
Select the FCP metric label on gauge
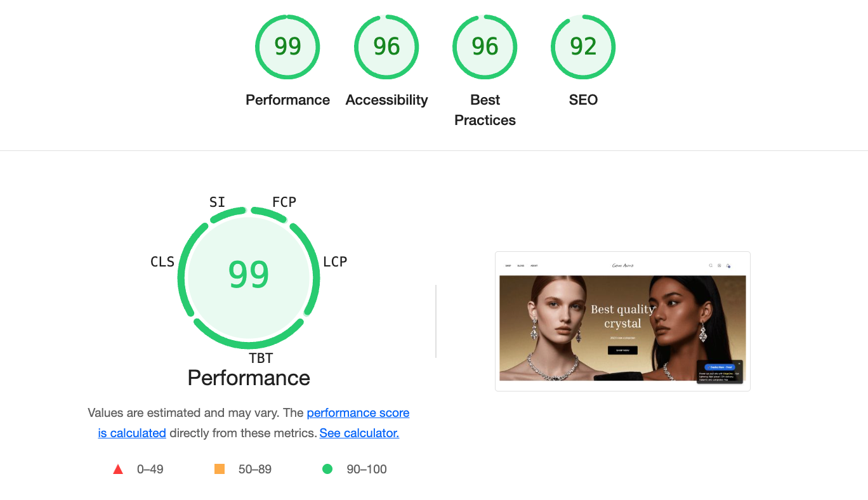pyautogui.click(x=284, y=202)
